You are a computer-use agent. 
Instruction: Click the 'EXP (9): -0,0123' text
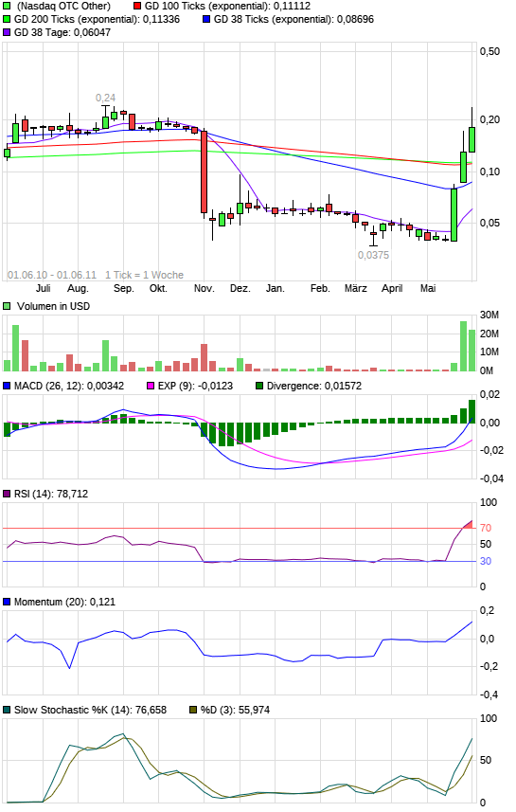coord(195,386)
